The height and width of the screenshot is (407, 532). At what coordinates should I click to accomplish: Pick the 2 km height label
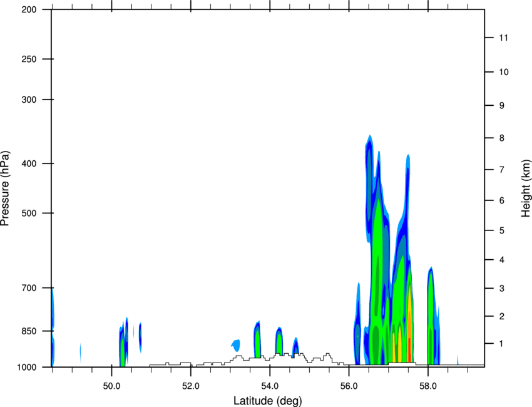[502, 316]
